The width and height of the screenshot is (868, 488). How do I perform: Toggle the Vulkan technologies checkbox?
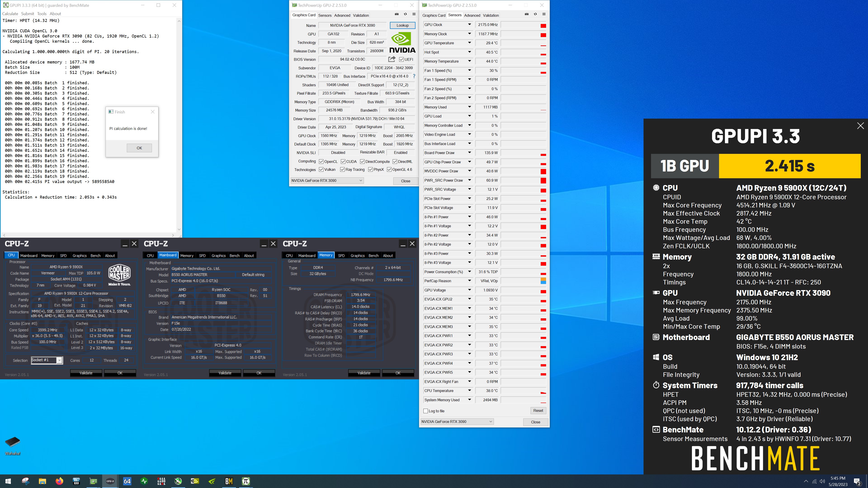(321, 169)
